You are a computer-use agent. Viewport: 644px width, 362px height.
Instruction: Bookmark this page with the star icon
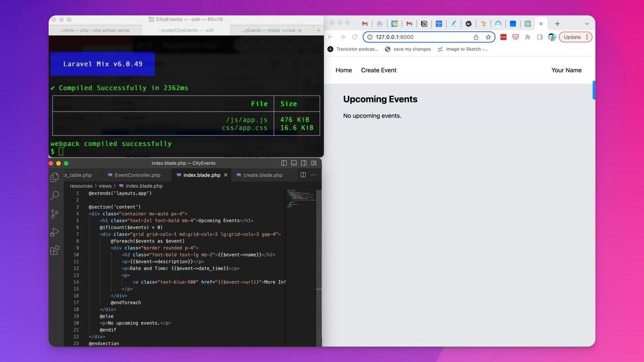[x=488, y=37]
